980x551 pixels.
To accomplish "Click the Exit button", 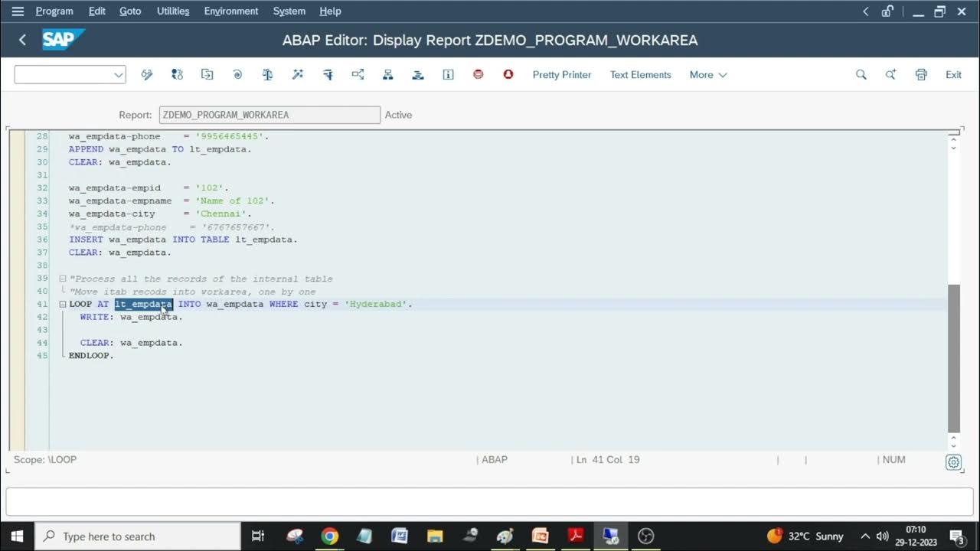I will 953,74.
